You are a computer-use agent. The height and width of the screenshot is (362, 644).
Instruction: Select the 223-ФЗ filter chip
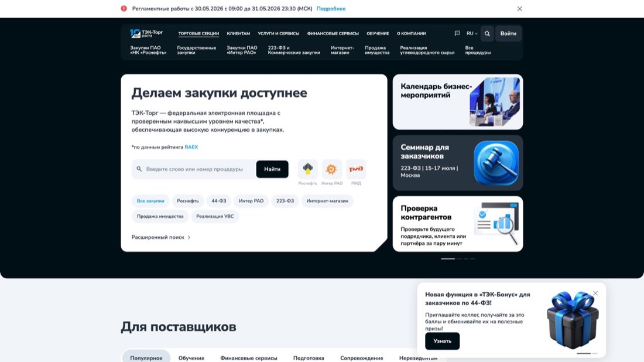(285, 201)
